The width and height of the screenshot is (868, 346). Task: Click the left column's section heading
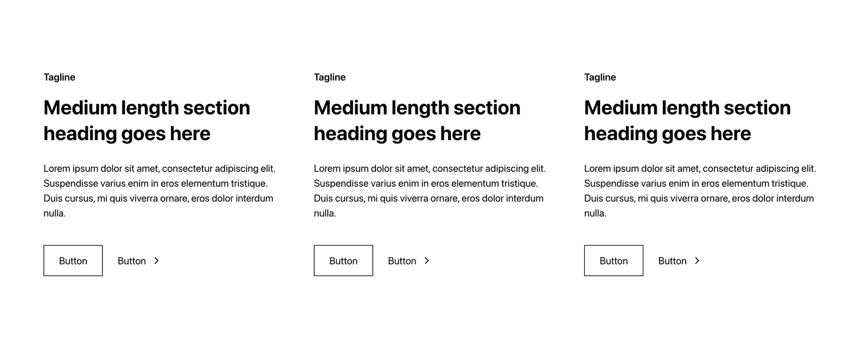tap(146, 121)
